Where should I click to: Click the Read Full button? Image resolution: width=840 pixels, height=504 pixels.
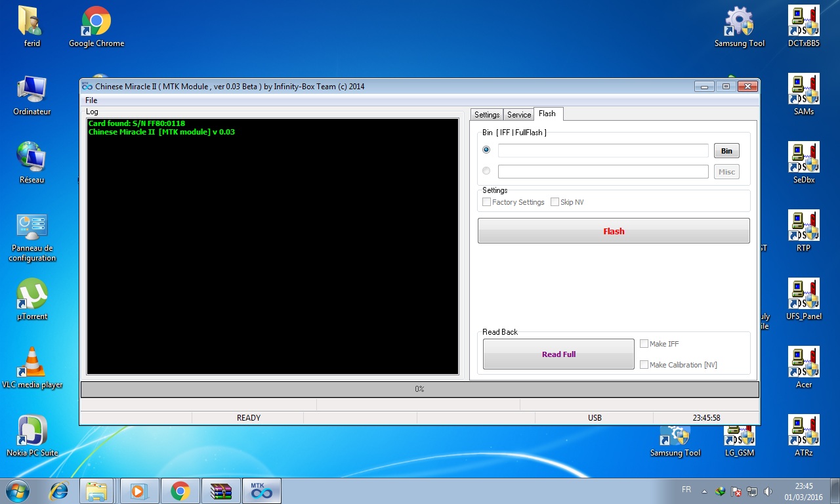(x=558, y=354)
